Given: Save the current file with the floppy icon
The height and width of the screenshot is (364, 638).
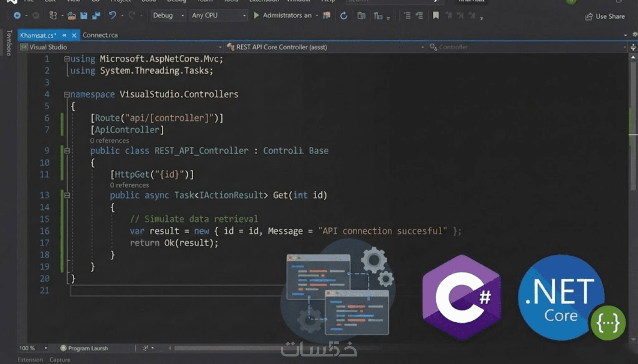Looking at the screenshot, I should pyautogui.click(x=84, y=15).
